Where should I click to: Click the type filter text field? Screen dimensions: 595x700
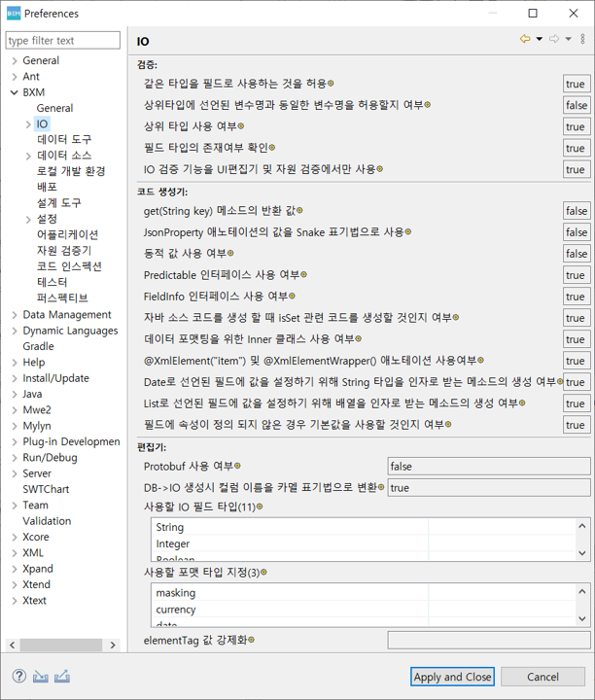63,41
